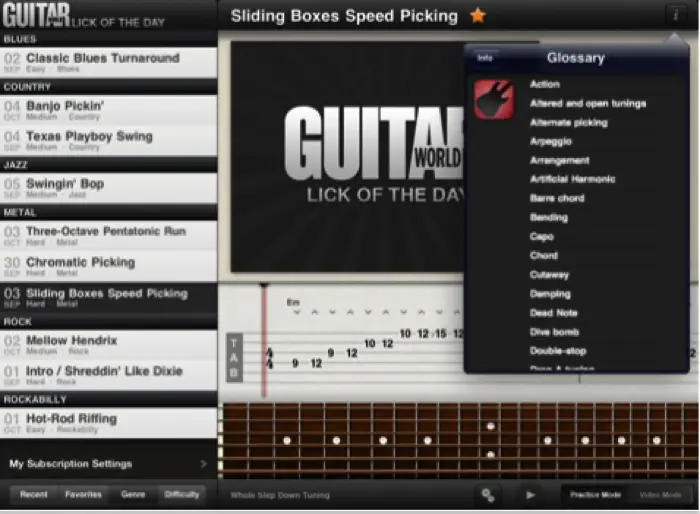Open Texas Playboy Swing lick
The width and height of the screenshot is (700, 514).
coord(108,141)
